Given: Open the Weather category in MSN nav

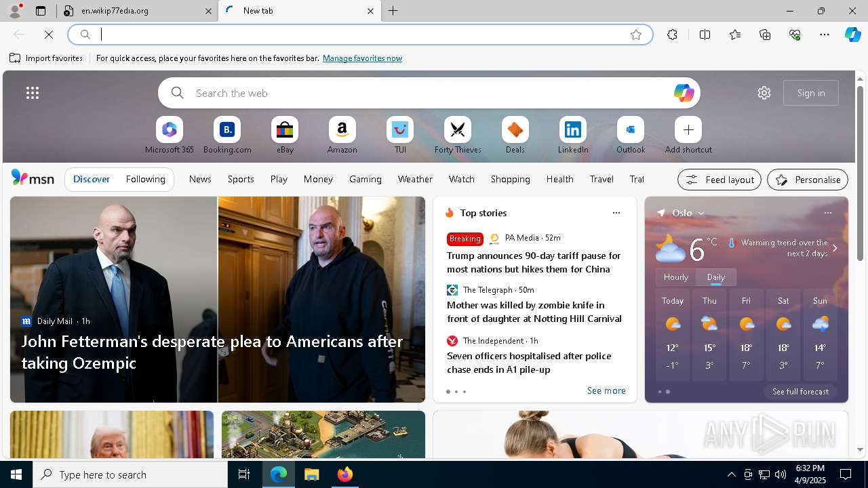Looking at the screenshot, I should point(415,179).
